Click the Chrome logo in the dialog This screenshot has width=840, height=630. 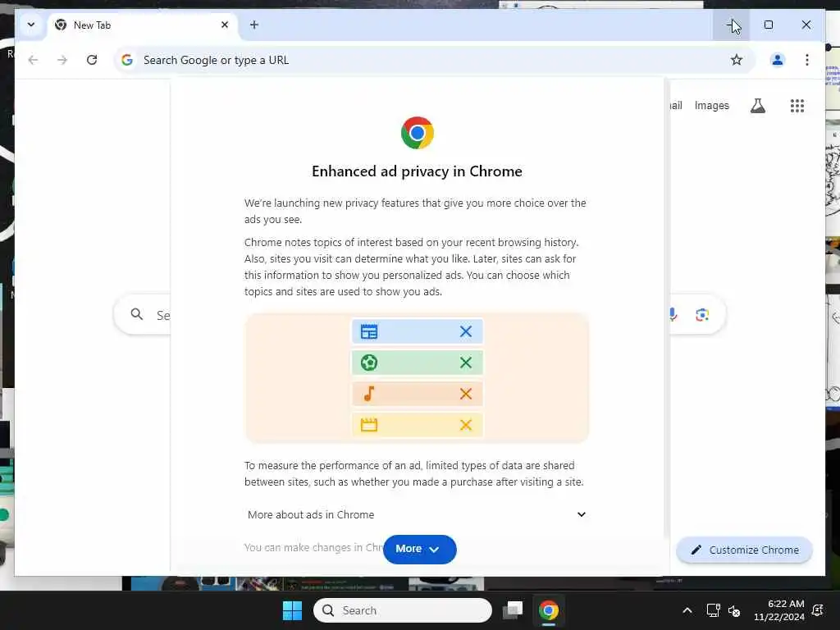click(418, 132)
